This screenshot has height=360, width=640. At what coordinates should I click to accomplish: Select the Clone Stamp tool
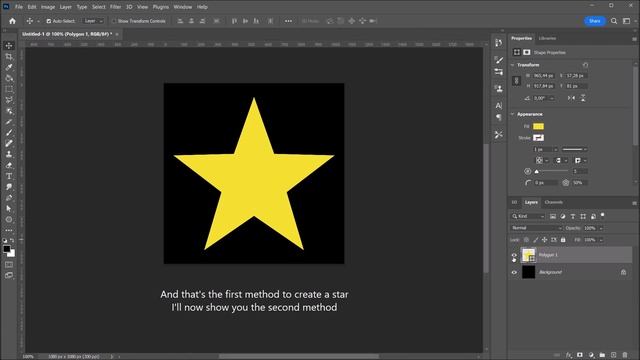[9, 154]
